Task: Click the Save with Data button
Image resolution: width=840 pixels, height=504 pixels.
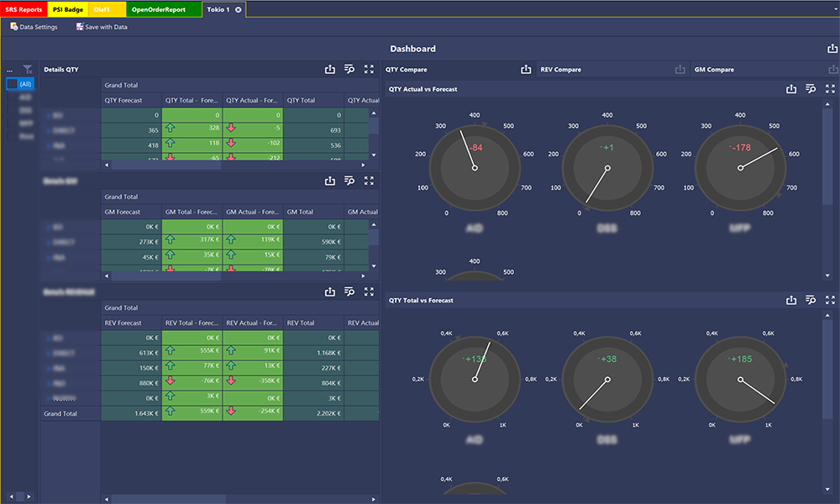Action: point(102,27)
